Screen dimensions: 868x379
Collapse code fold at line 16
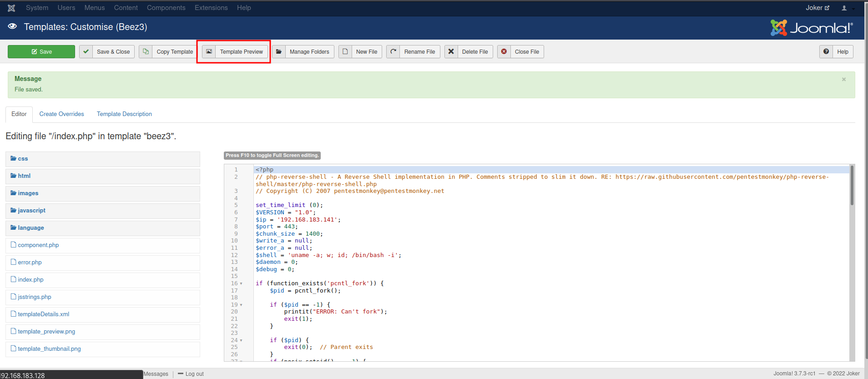241,283
